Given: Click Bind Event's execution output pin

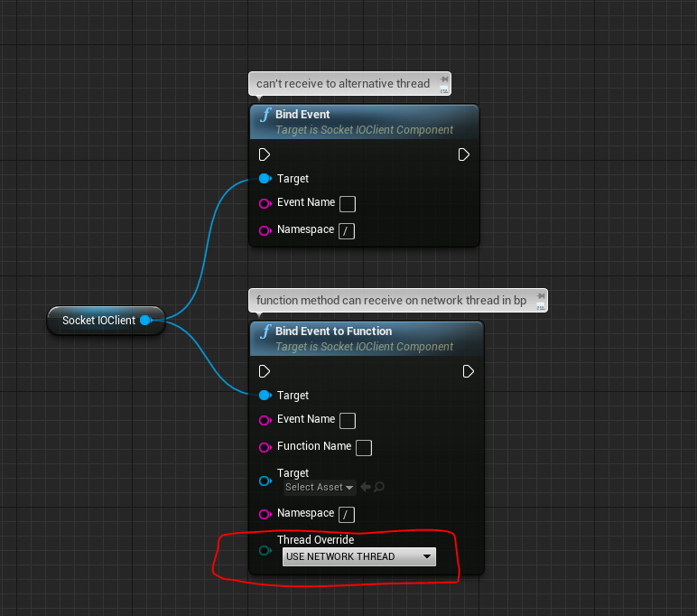Looking at the screenshot, I should click(x=463, y=154).
